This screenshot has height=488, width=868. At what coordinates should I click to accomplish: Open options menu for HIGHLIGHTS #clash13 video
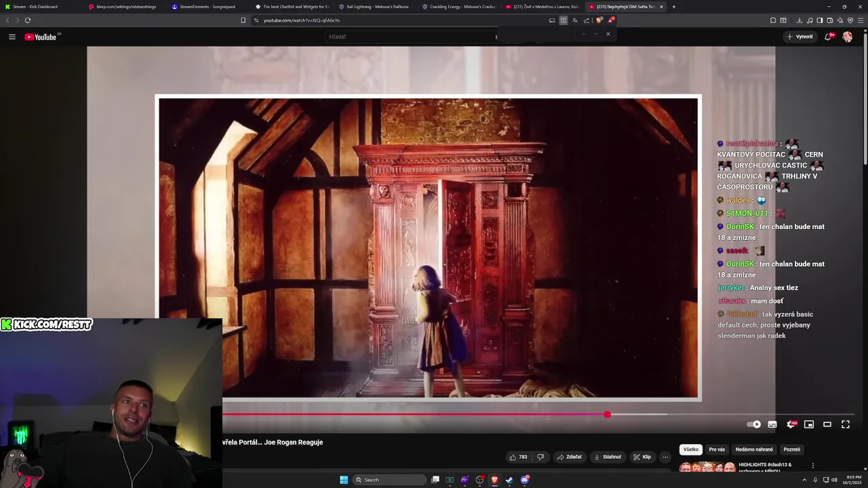click(x=813, y=466)
